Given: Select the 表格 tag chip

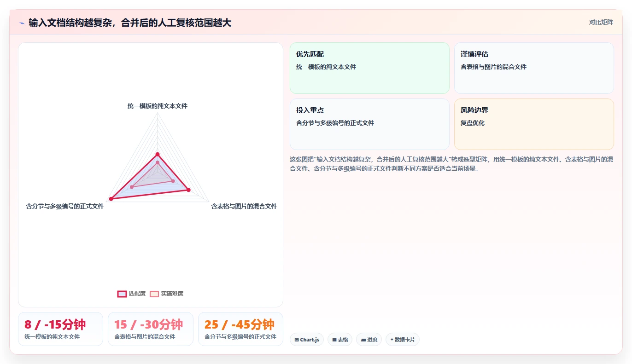Looking at the screenshot, I should [x=340, y=340].
